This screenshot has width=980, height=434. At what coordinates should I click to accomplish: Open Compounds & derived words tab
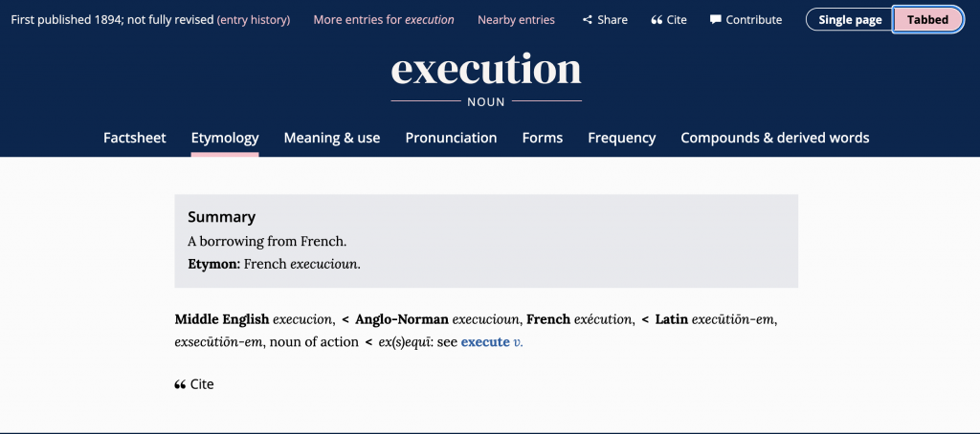(x=775, y=138)
